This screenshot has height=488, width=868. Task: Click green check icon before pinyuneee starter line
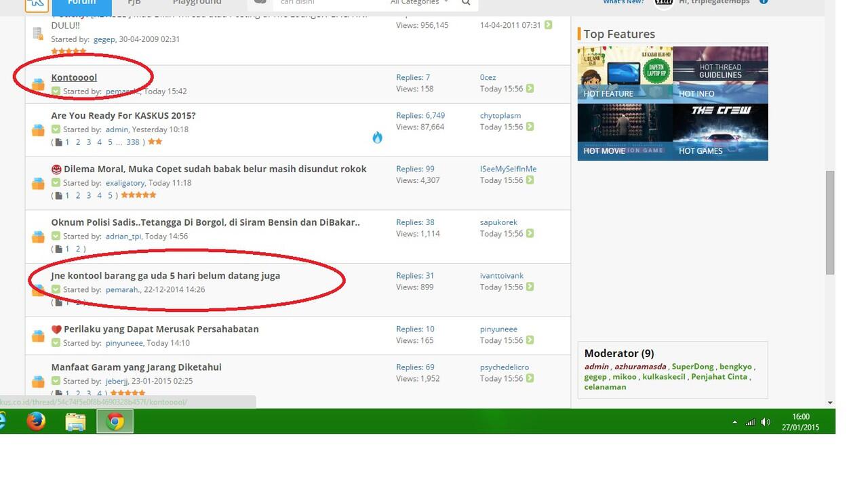coord(56,343)
